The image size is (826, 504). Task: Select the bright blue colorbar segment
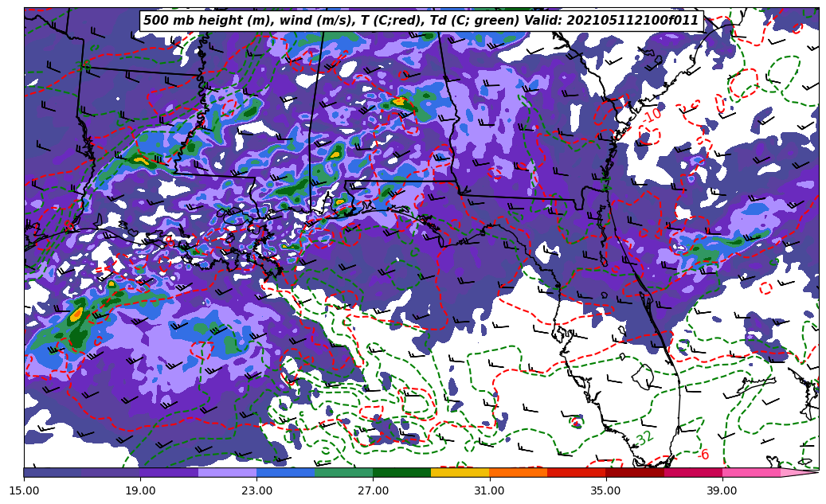[285, 472]
